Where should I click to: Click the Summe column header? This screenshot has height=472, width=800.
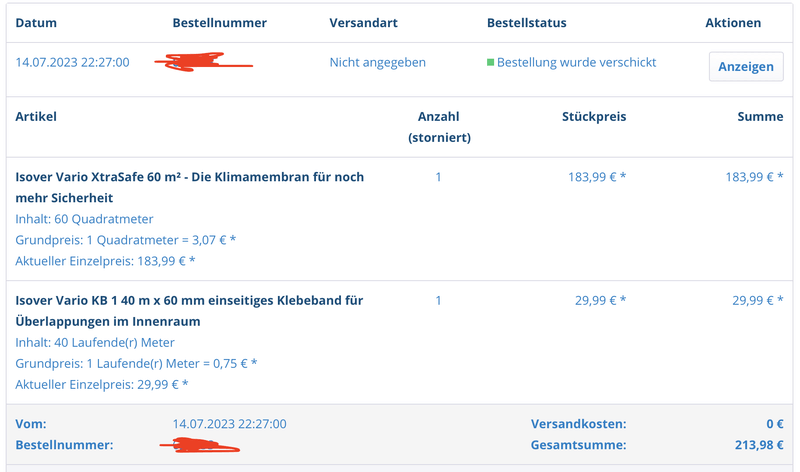[x=760, y=117]
